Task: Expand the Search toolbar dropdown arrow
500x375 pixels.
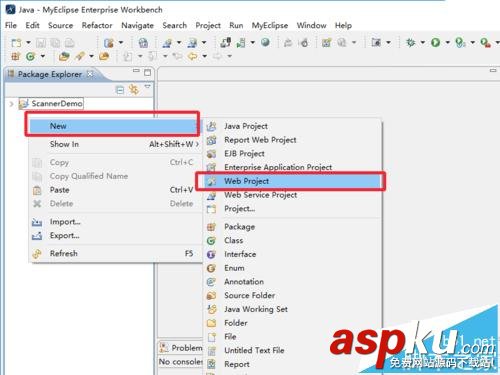Action: click(91, 56)
